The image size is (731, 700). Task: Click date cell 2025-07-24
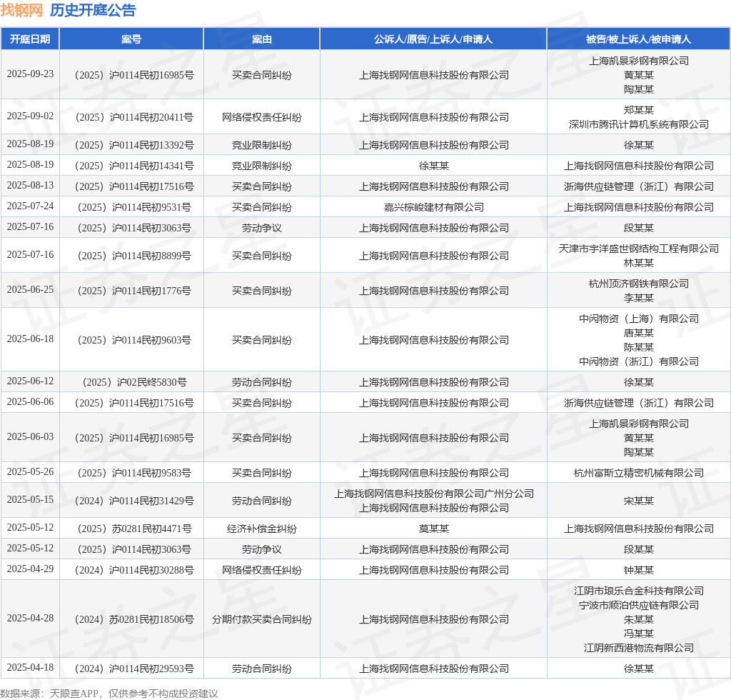coord(30,206)
